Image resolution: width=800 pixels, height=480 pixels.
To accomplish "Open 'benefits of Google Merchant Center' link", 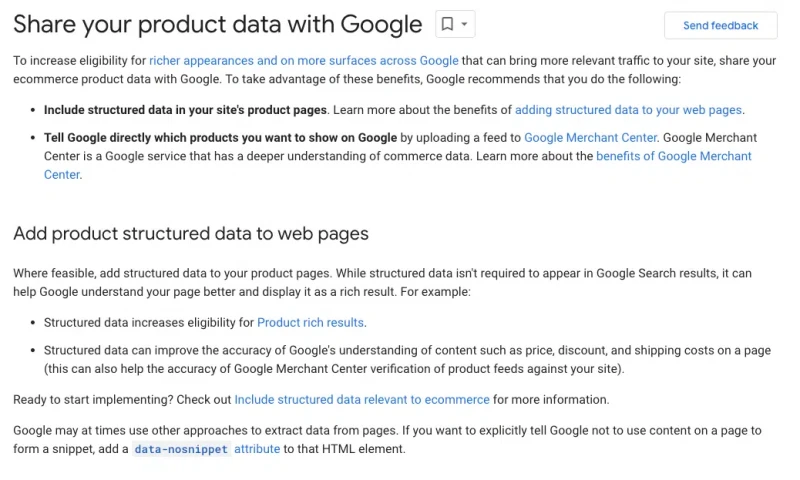I will 673,156.
